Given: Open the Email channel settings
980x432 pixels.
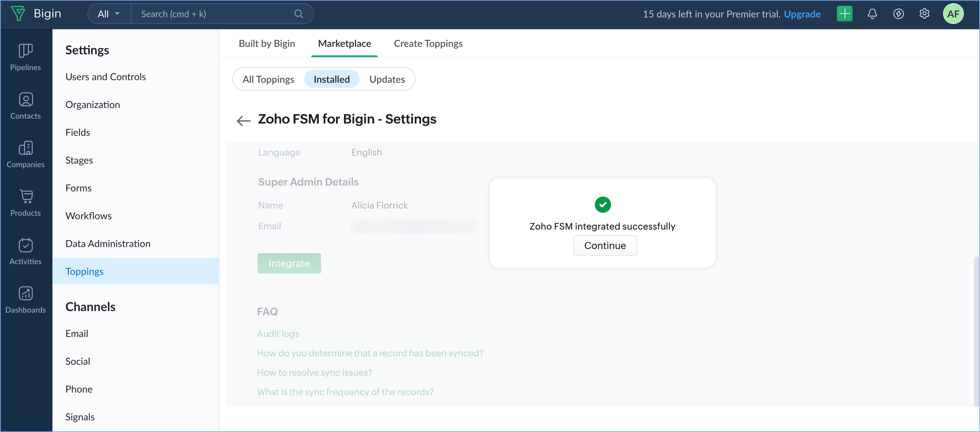Looking at the screenshot, I should [x=136, y=334].
